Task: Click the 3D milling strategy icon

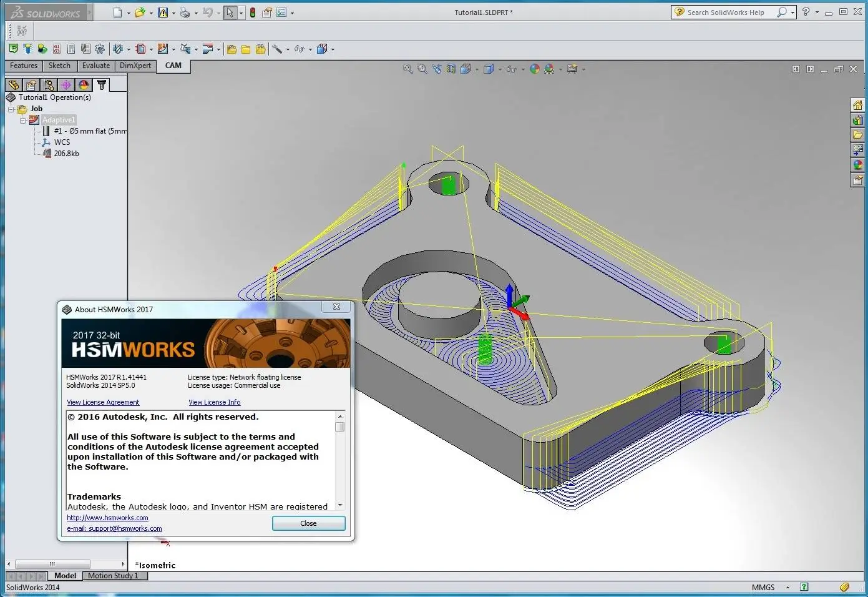Action: coord(163,49)
